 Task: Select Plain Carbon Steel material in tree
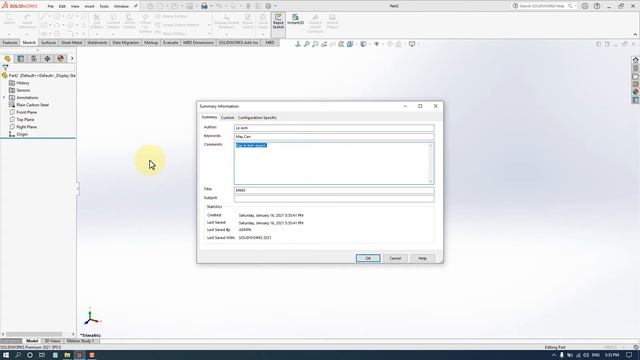32,105
